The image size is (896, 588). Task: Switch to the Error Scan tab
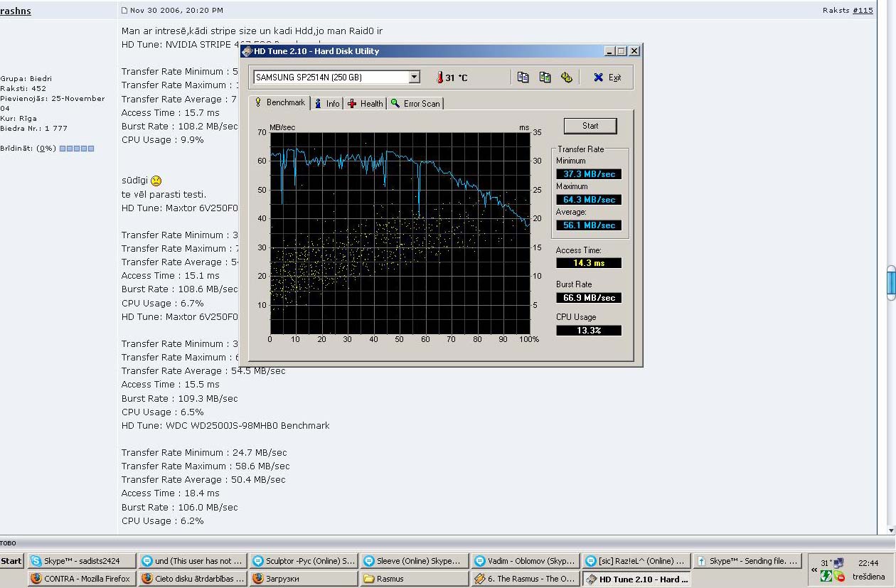[415, 104]
